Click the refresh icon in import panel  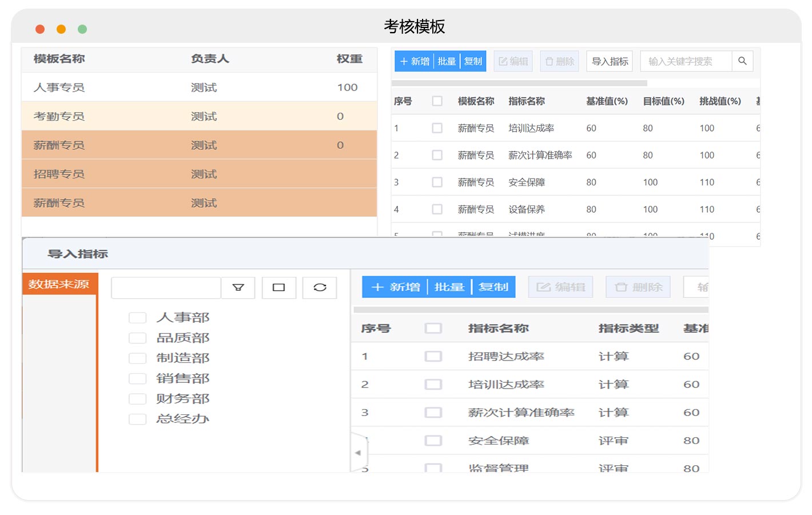point(320,288)
